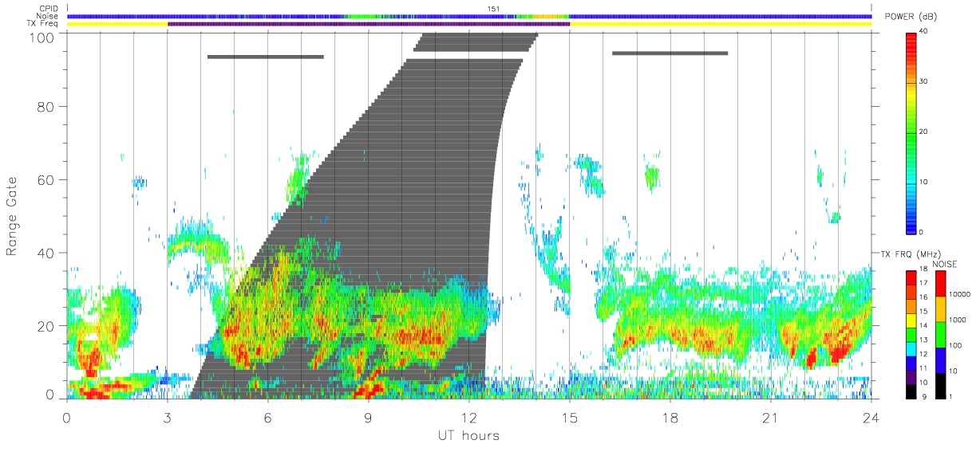Click the 40 tick on the Range Gate axis
980x452 pixels.
(46, 253)
